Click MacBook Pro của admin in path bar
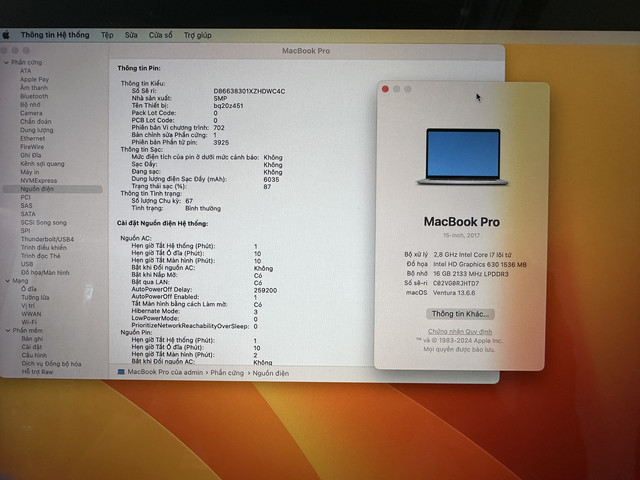The image size is (640, 480). (165, 372)
